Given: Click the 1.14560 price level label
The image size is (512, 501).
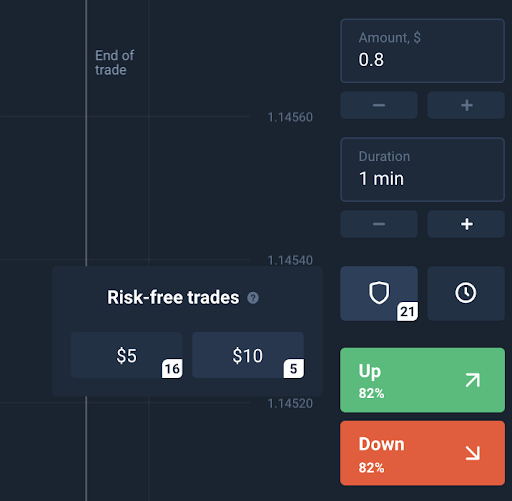Looking at the screenshot, I should [290, 117].
